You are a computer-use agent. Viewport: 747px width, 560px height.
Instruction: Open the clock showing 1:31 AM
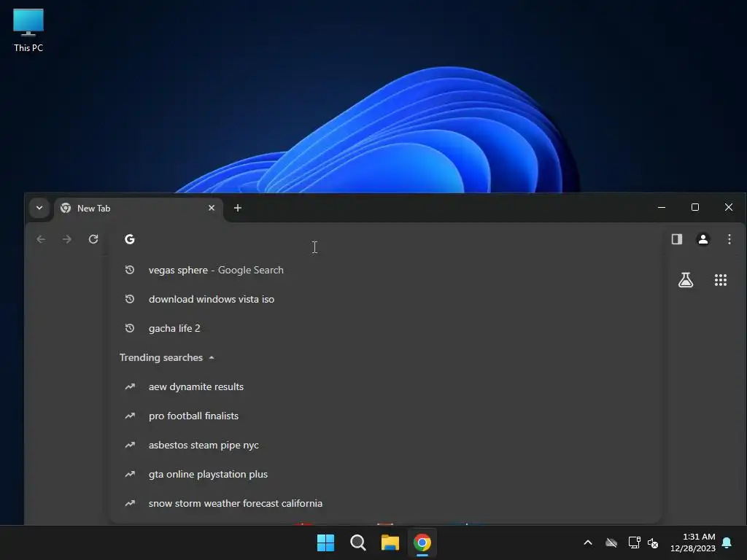[693, 542]
